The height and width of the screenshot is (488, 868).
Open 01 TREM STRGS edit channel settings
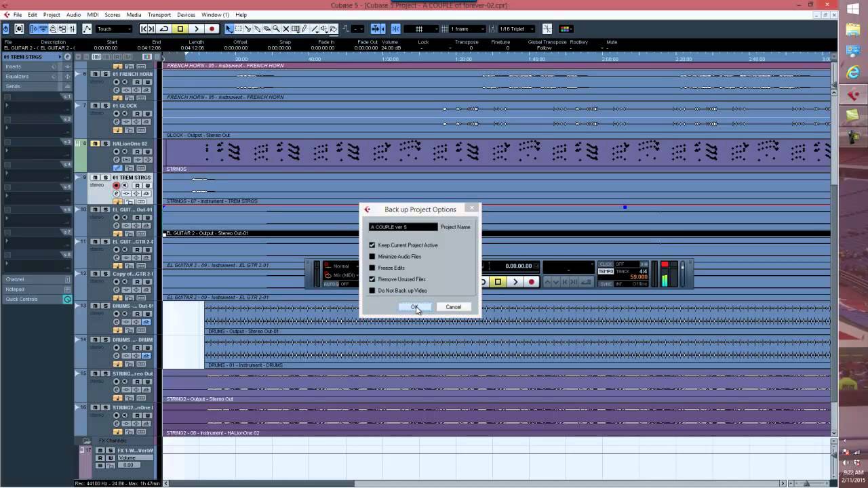[x=117, y=193]
